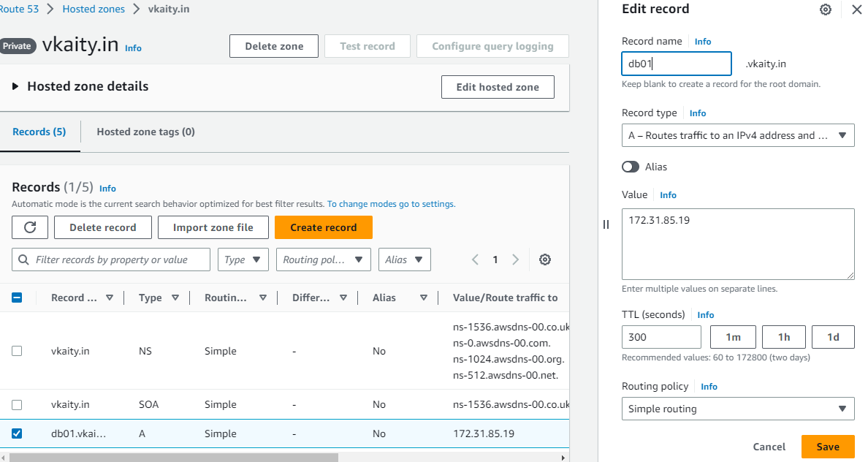Click the panel resize handle beside the Value box
The height and width of the screenshot is (462, 868).
click(606, 224)
